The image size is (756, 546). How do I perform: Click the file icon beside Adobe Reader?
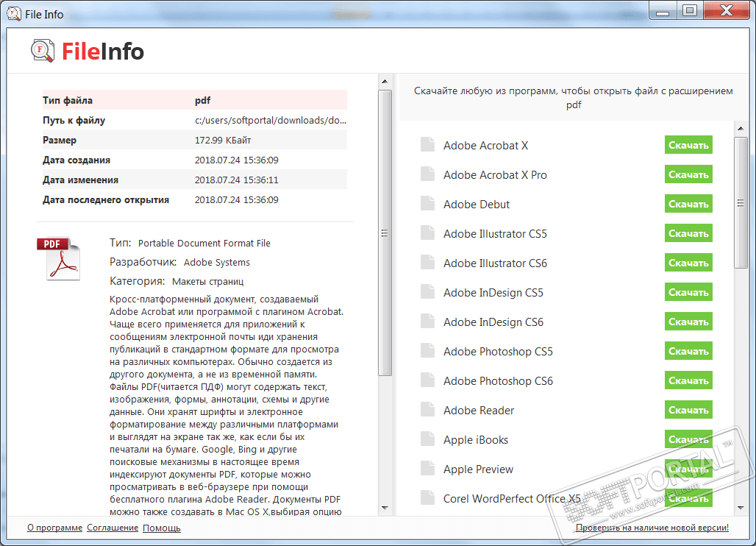click(427, 409)
